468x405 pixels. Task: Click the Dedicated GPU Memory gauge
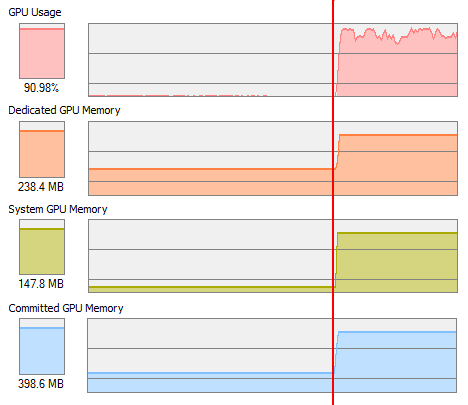pos(42,149)
